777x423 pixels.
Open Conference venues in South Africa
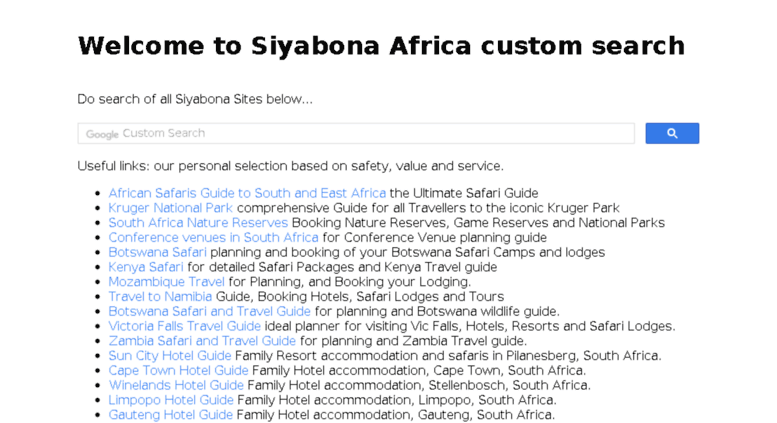pyautogui.click(x=213, y=237)
